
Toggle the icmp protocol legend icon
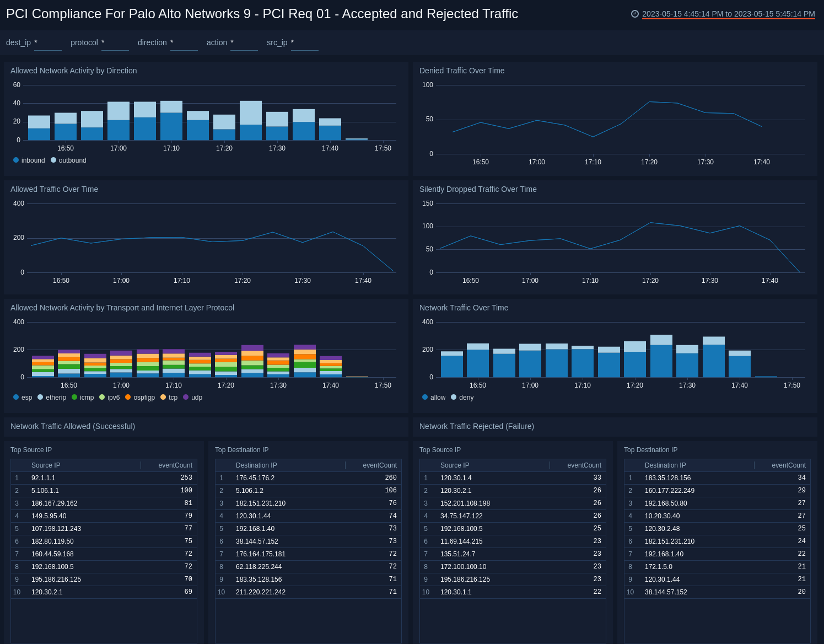[x=73, y=397]
